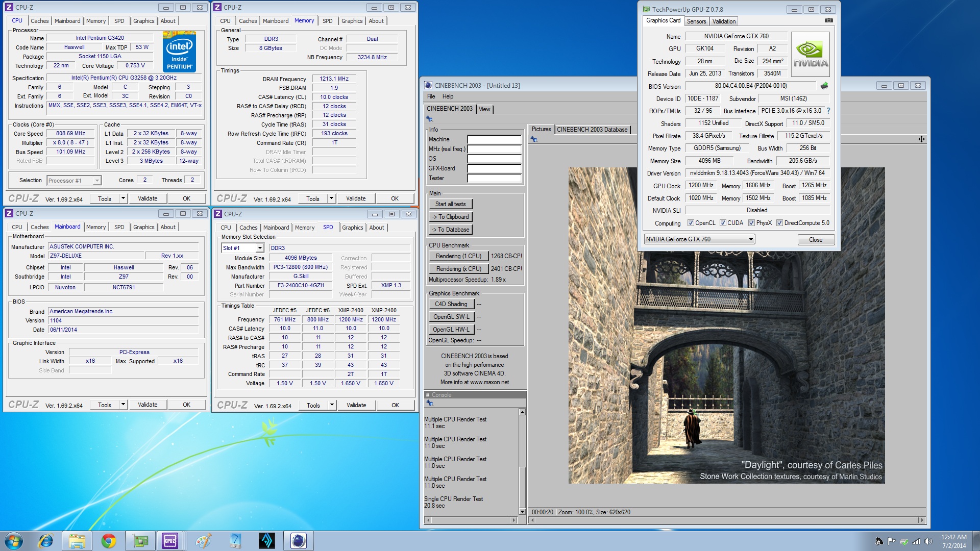The image size is (980, 551).
Task: Toggle the OpenCL checkbox in GPU-Z
Action: (x=691, y=223)
